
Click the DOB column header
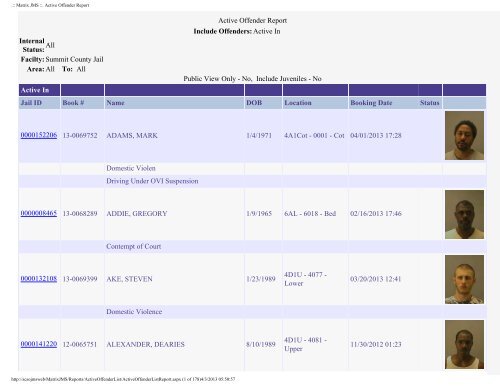click(x=254, y=103)
